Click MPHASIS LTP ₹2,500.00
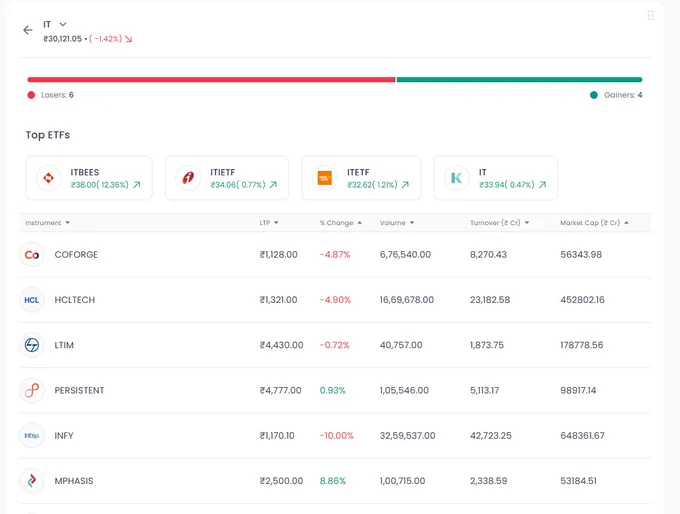The image size is (680, 514). [x=281, y=481]
